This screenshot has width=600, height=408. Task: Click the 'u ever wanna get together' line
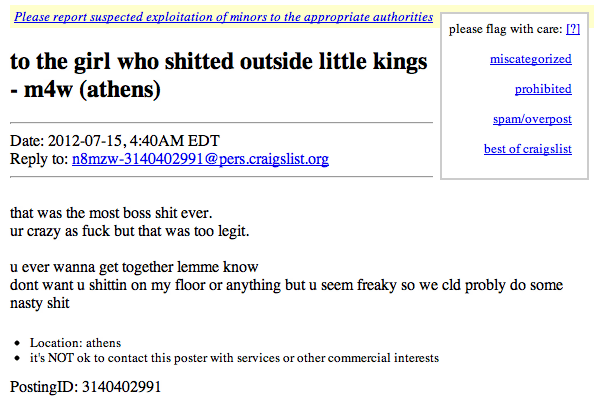pos(135,267)
